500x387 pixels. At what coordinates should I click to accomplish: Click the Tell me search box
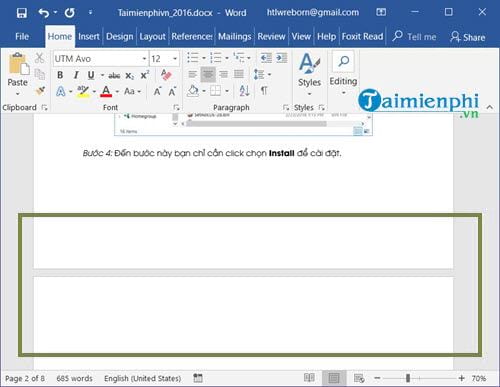pyautogui.click(x=414, y=37)
